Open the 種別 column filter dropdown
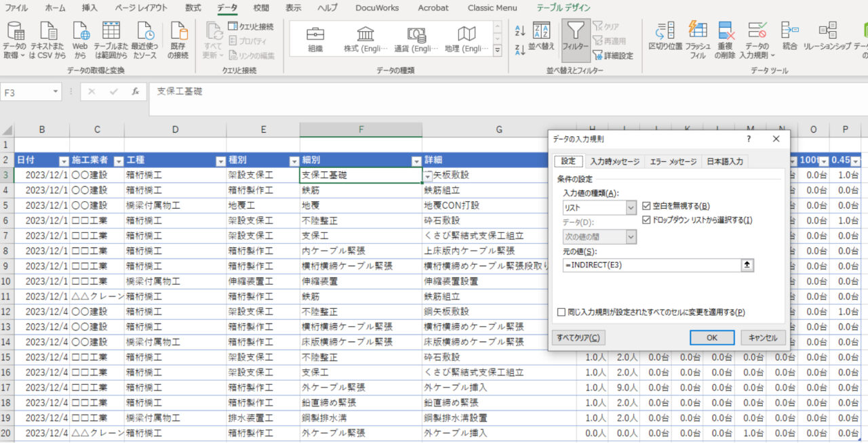 [x=294, y=161]
